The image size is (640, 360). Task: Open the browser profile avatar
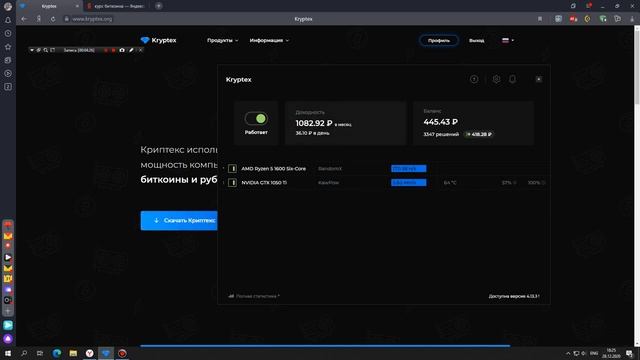[x=8, y=6]
